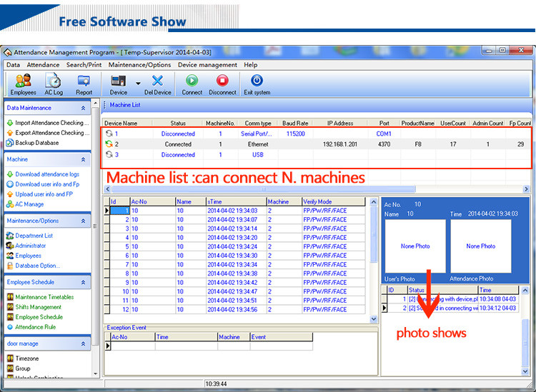Open the Search/Print menu
The height and width of the screenshot is (392, 536).
(84, 65)
